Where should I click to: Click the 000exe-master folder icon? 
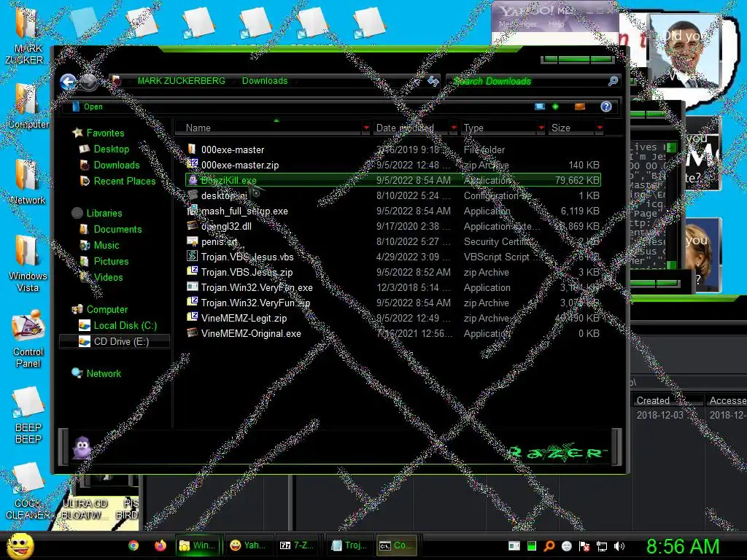(x=192, y=149)
